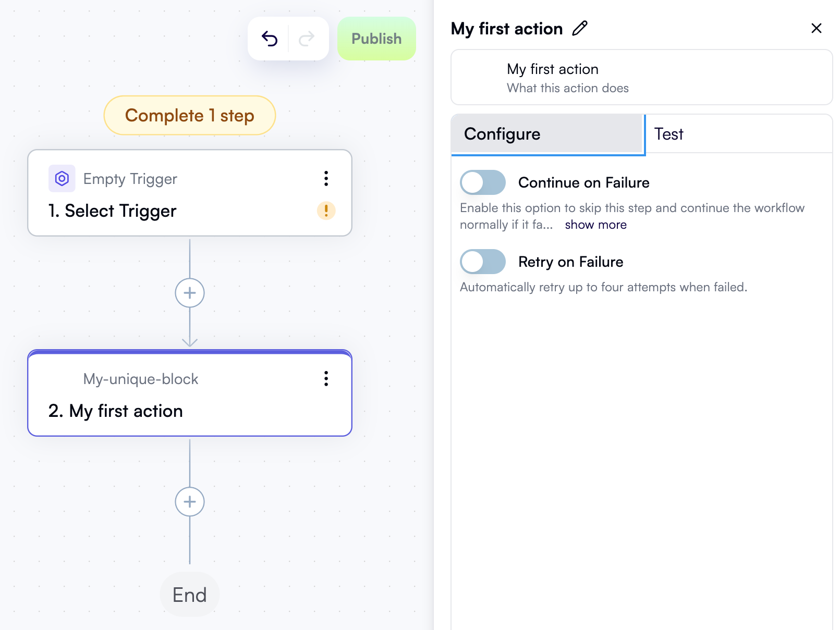Switch to the Test tab

[739, 134]
